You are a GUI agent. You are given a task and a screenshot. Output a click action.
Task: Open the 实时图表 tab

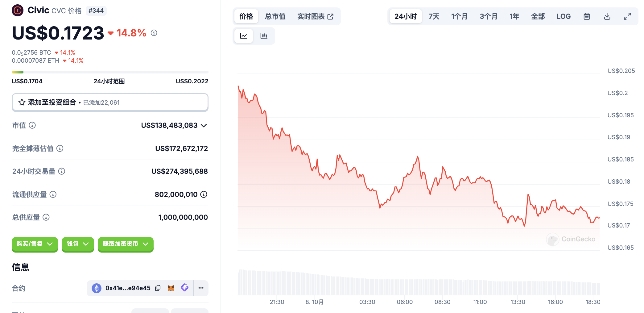315,16
